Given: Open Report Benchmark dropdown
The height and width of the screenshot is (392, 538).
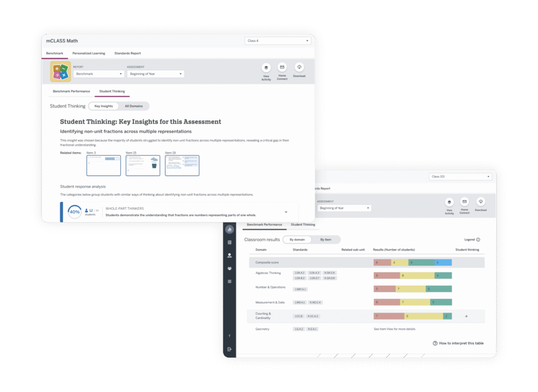Looking at the screenshot, I should (99, 74).
